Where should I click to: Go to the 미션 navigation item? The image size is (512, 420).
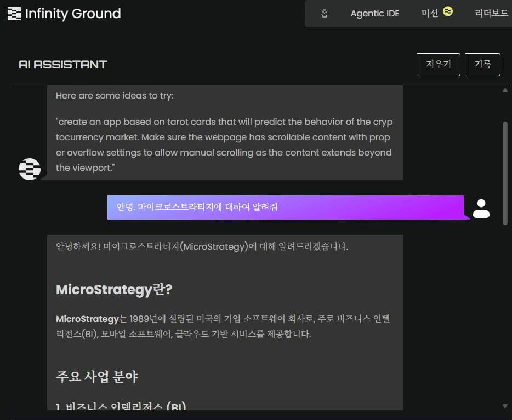(430, 13)
